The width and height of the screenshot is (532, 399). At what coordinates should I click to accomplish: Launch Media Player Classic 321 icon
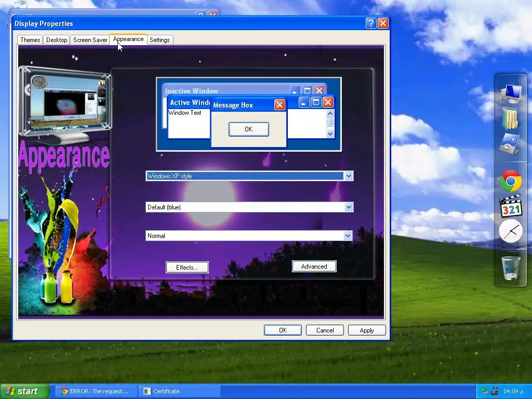[x=511, y=206]
